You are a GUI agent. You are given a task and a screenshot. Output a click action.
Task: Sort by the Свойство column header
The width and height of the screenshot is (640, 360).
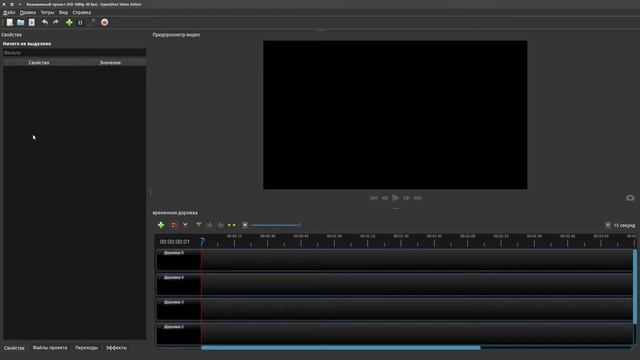coord(39,62)
